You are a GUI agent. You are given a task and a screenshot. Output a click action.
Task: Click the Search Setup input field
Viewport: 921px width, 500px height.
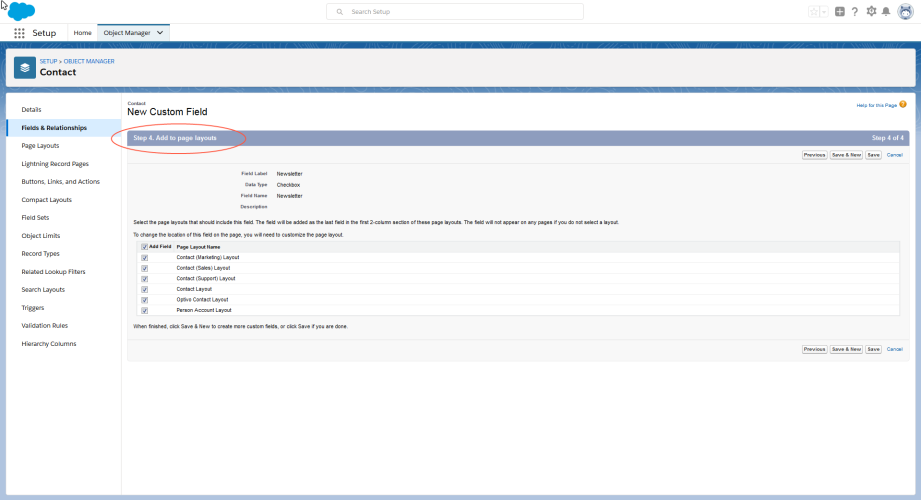tap(455, 12)
